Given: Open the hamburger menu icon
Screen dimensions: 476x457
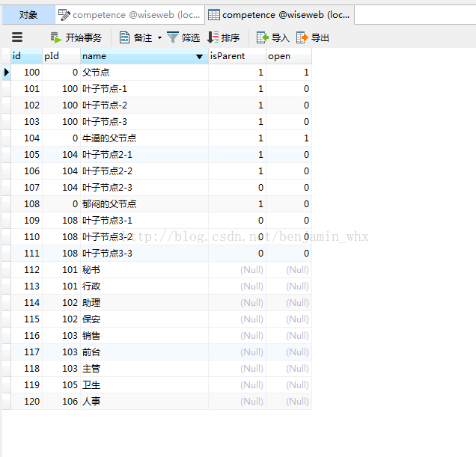Looking at the screenshot, I should point(17,37).
